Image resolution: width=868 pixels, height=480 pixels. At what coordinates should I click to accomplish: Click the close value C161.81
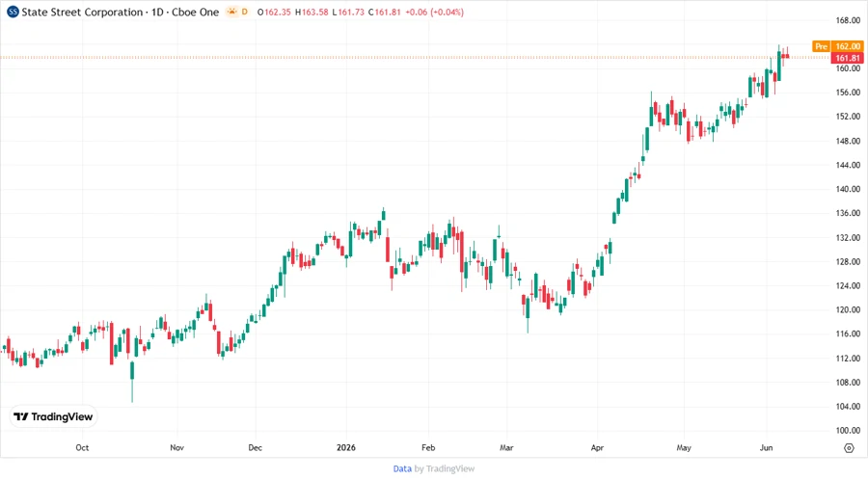pos(384,12)
